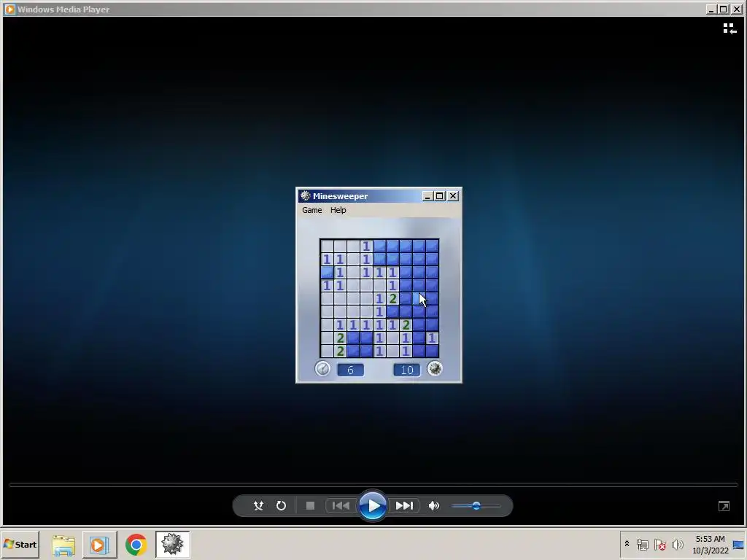The width and height of the screenshot is (747, 560).
Task: Switch to Minesweeper taskbar icon
Action: [172, 544]
